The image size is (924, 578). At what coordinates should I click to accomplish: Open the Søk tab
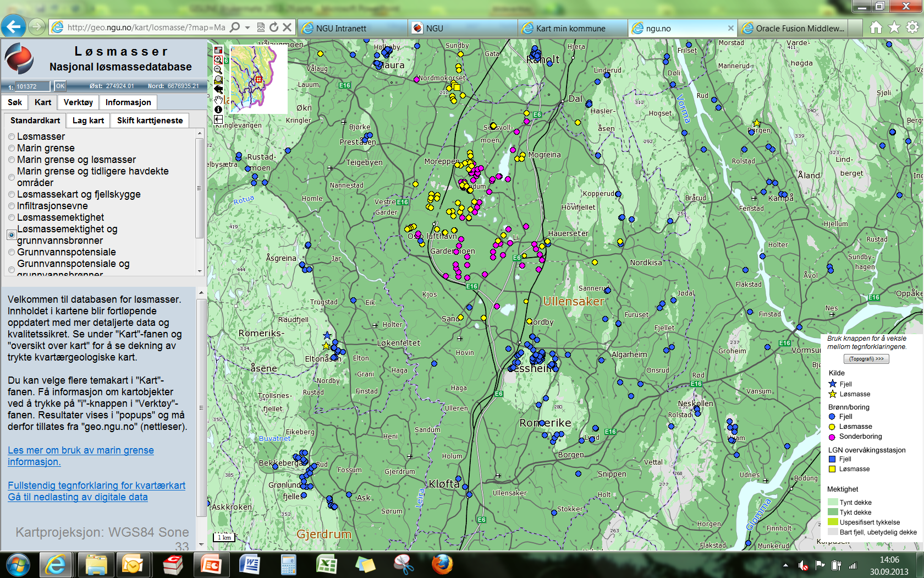tap(15, 102)
